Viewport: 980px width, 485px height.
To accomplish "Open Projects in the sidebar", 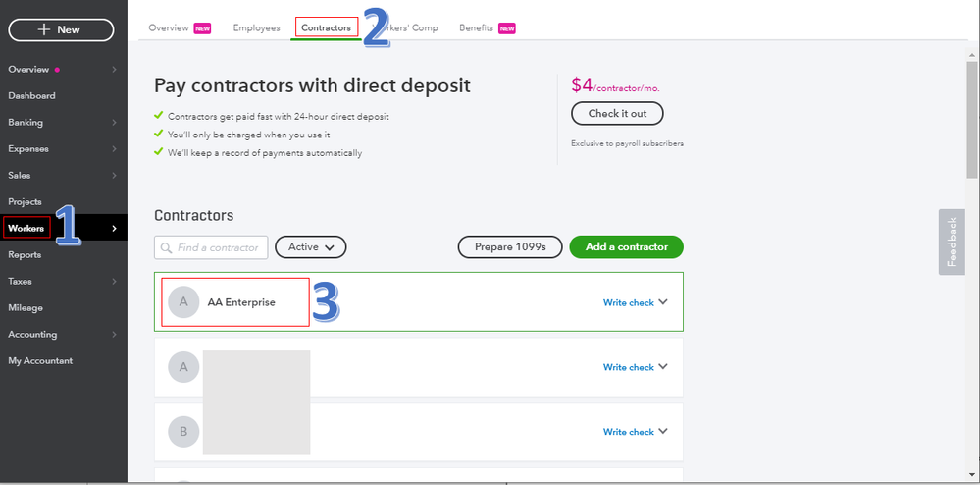I will click(25, 202).
